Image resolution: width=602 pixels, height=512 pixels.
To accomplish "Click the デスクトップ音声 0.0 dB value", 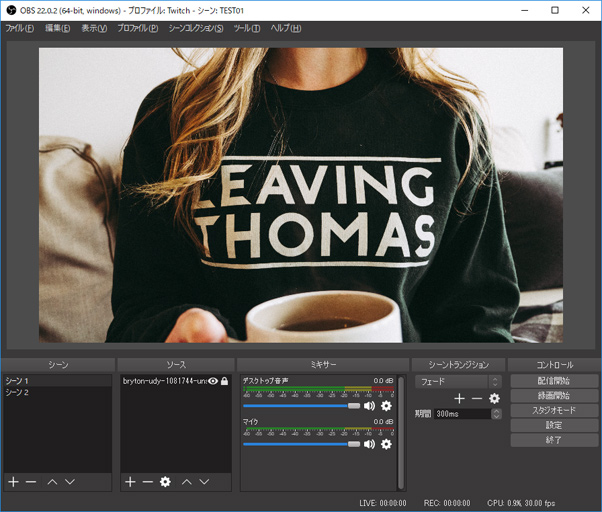I will [x=384, y=381].
